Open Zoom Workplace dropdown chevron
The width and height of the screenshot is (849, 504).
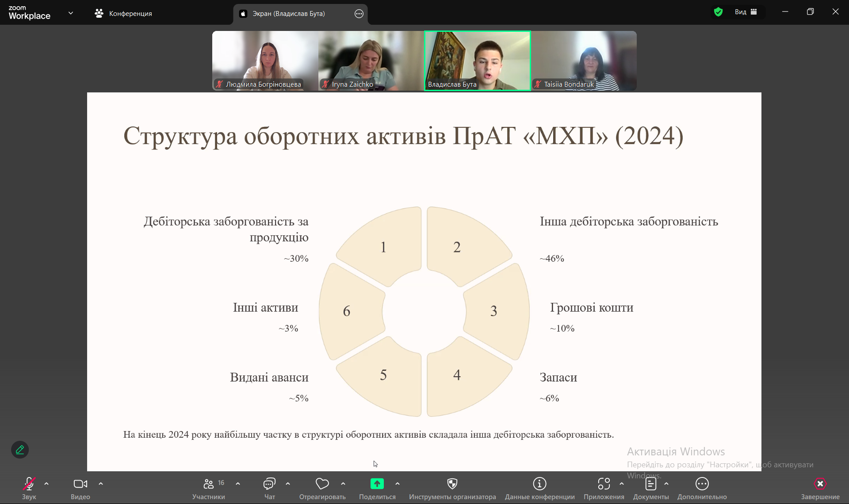(x=71, y=13)
